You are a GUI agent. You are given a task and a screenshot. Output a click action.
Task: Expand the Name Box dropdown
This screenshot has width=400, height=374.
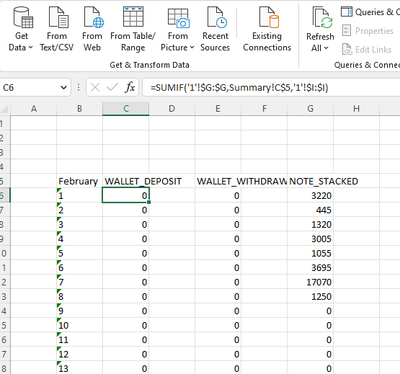click(x=63, y=88)
